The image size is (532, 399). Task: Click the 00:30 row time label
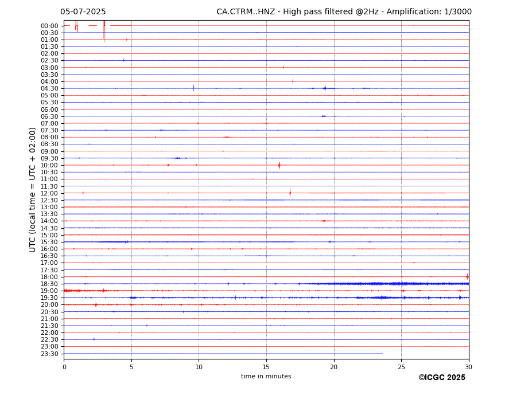tap(49, 33)
